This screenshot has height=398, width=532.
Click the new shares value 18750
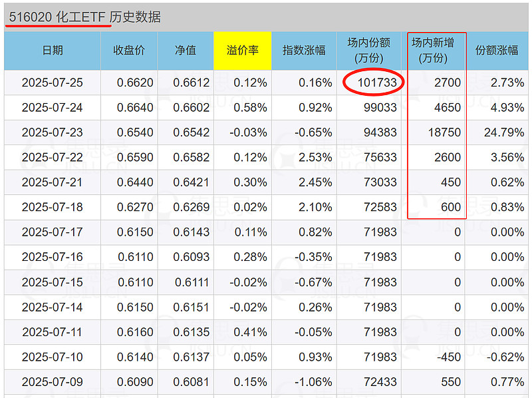[x=444, y=132]
